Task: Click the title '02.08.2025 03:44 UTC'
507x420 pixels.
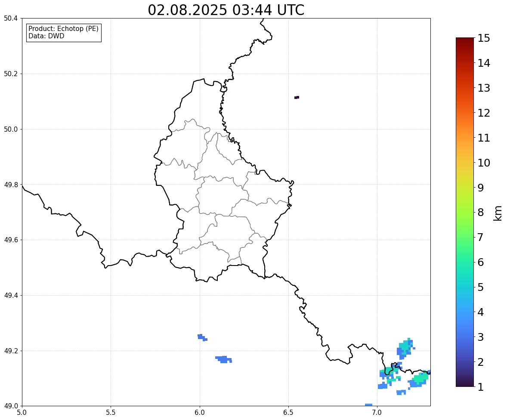Action: [x=226, y=10]
